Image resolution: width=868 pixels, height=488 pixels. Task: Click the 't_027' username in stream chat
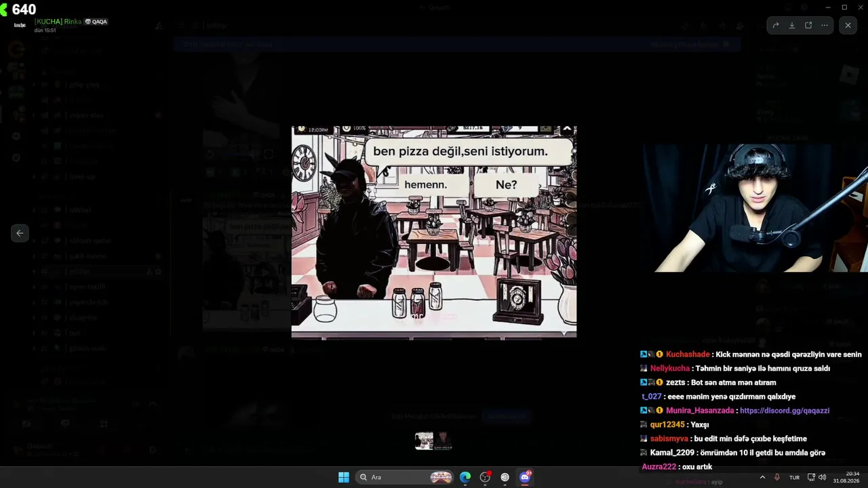coord(652,396)
